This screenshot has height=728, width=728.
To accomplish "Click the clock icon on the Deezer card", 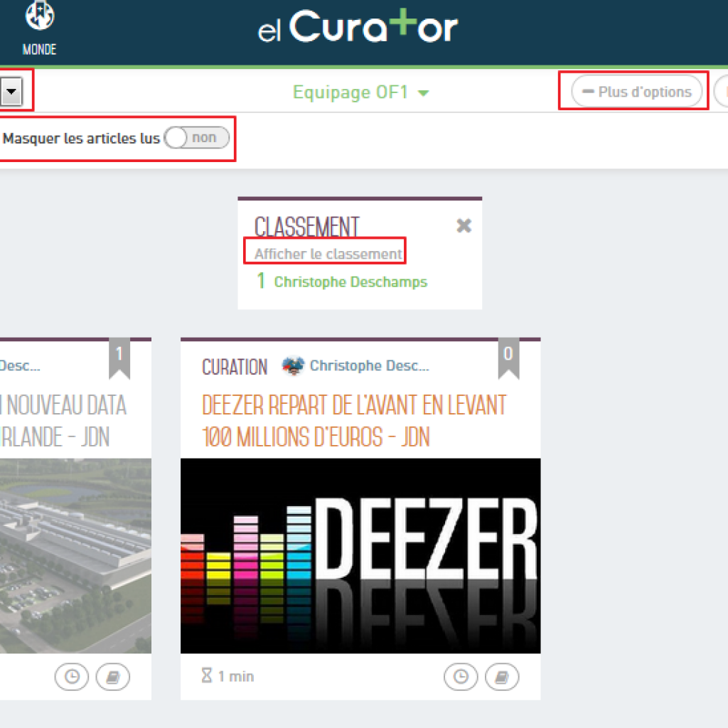I will pyautogui.click(x=461, y=677).
